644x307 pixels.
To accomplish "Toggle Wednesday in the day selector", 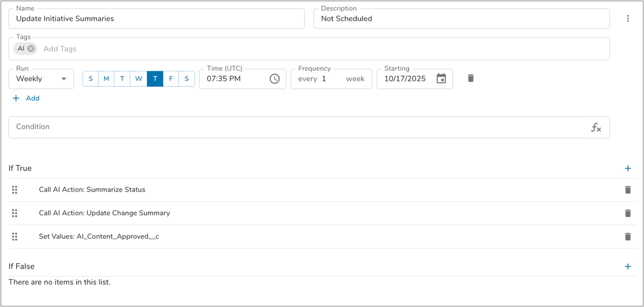I will click(139, 79).
